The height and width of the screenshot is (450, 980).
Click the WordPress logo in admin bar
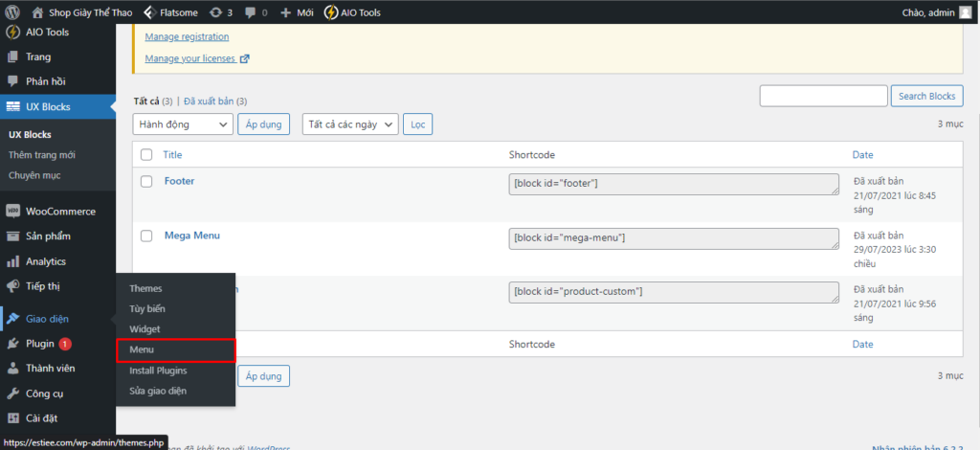pos(12,12)
